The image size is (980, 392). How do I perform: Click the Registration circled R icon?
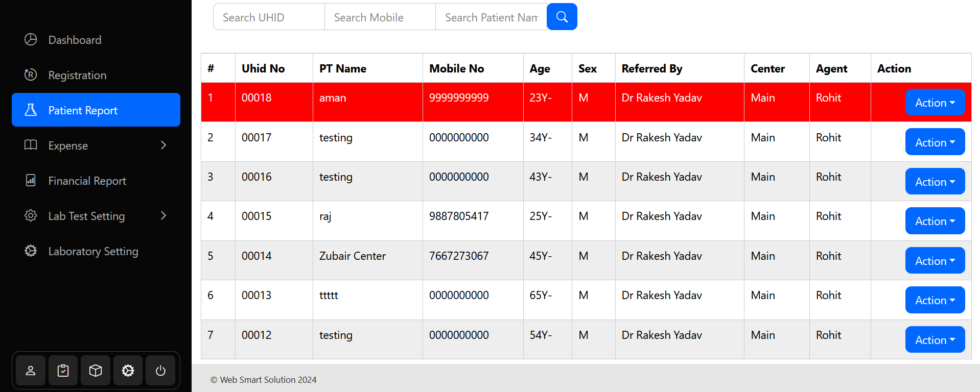(31, 75)
